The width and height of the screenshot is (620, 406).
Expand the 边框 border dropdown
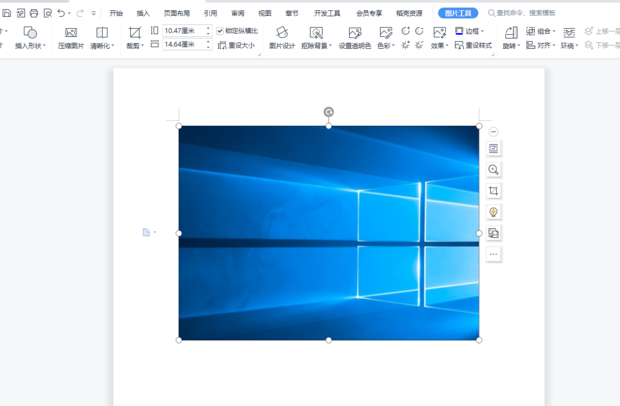482,31
